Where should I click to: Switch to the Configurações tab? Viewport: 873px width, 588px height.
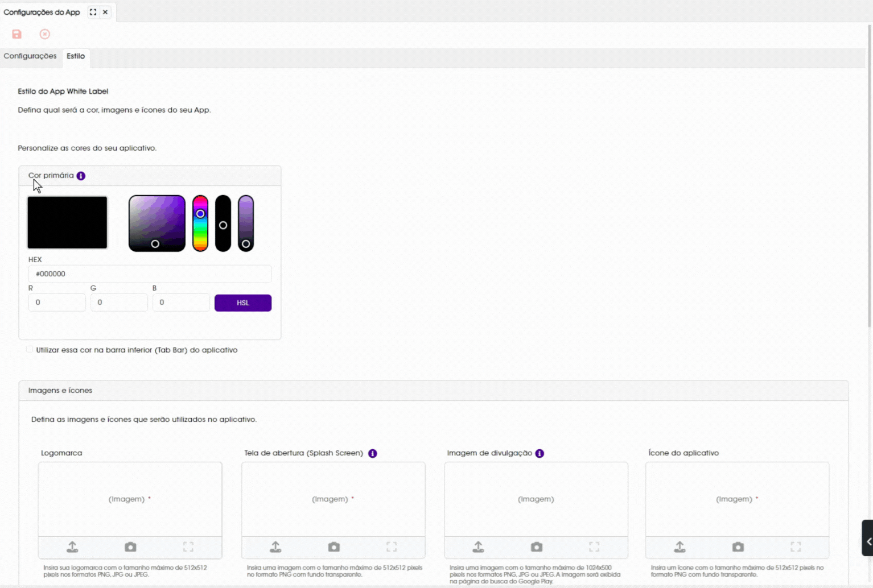tap(30, 56)
